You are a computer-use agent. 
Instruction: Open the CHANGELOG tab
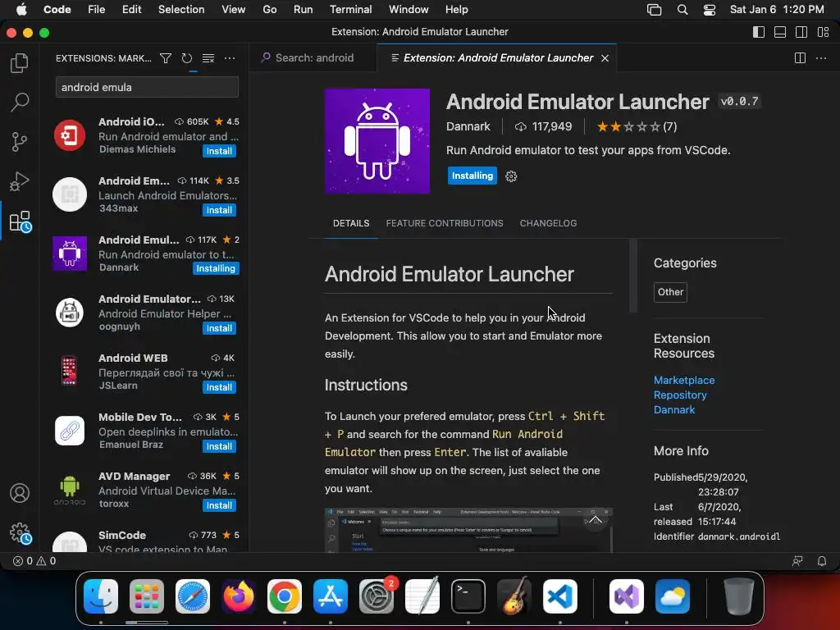pos(548,223)
